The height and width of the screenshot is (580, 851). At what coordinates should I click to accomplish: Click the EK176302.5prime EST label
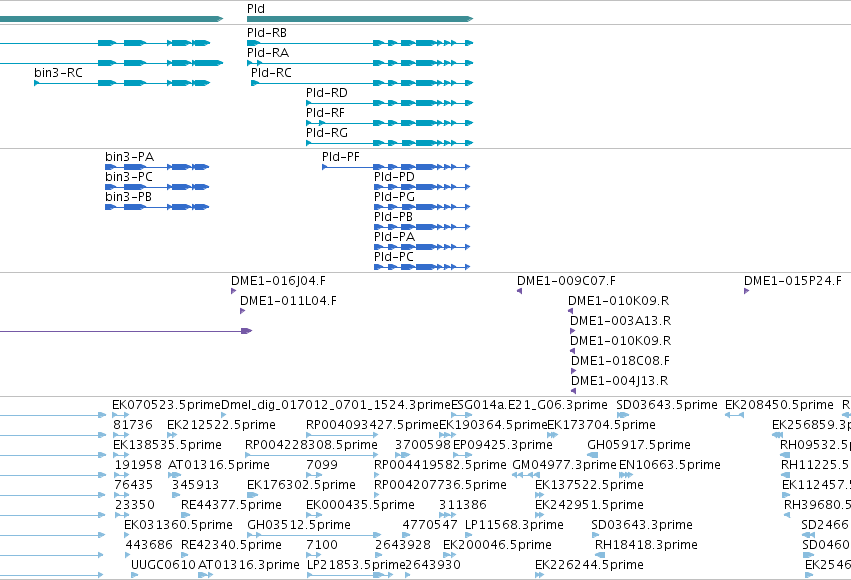click(301, 486)
